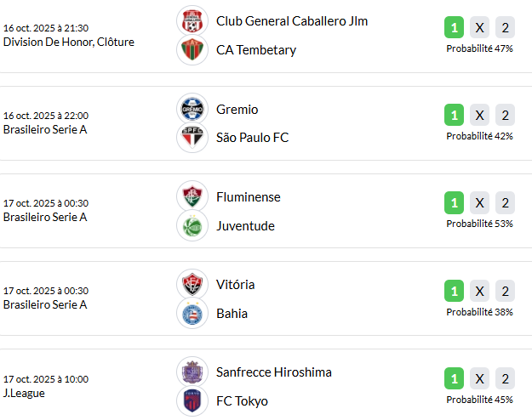Screen dimensions: 532x420
Task: Click the Bahia team logo
Action: [x=192, y=313]
